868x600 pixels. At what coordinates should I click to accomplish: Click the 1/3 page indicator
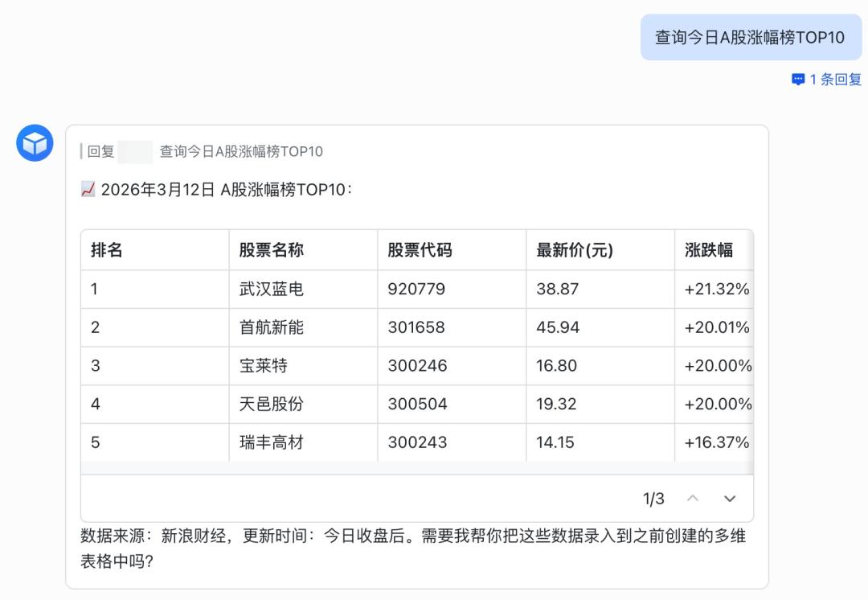pyautogui.click(x=653, y=499)
